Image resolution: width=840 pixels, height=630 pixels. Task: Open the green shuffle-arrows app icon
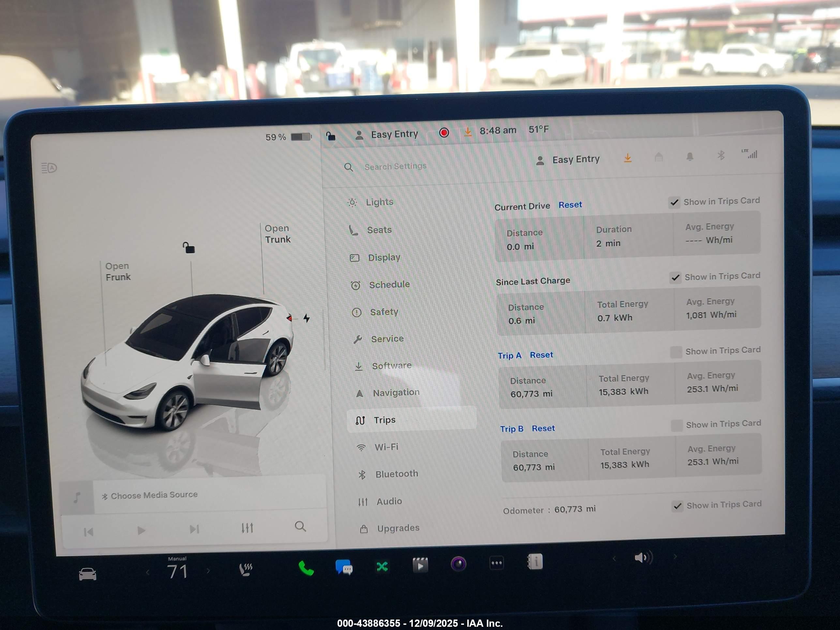coord(382,567)
